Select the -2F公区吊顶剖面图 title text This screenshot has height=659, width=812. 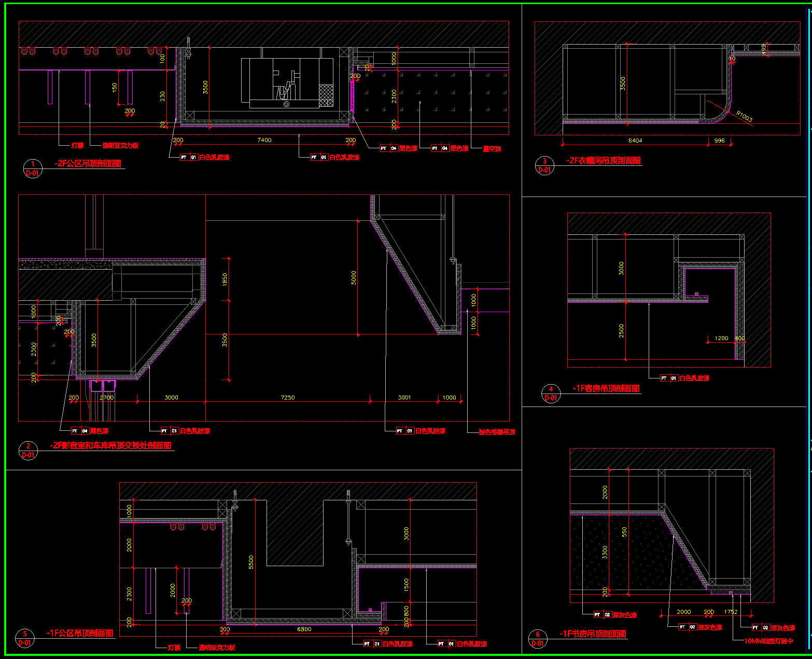click(x=88, y=164)
